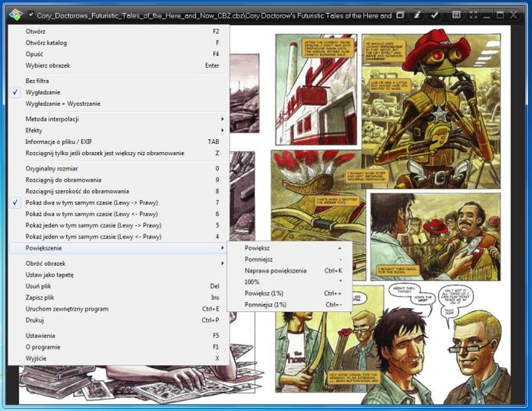
Task: Expand Metoda interpolacji submenu
Action: pyautogui.click(x=119, y=119)
